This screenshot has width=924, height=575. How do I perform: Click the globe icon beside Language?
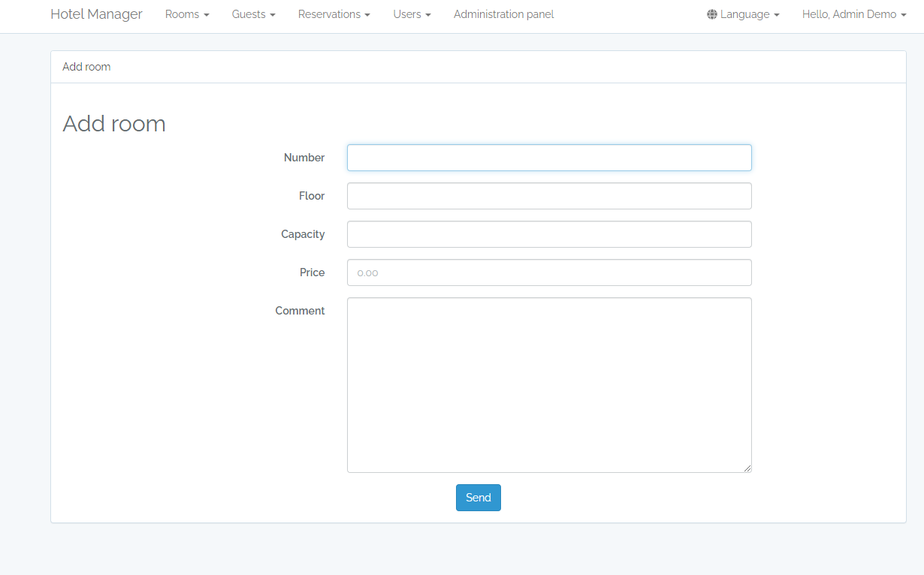pyautogui.click(x=711, y=14)
